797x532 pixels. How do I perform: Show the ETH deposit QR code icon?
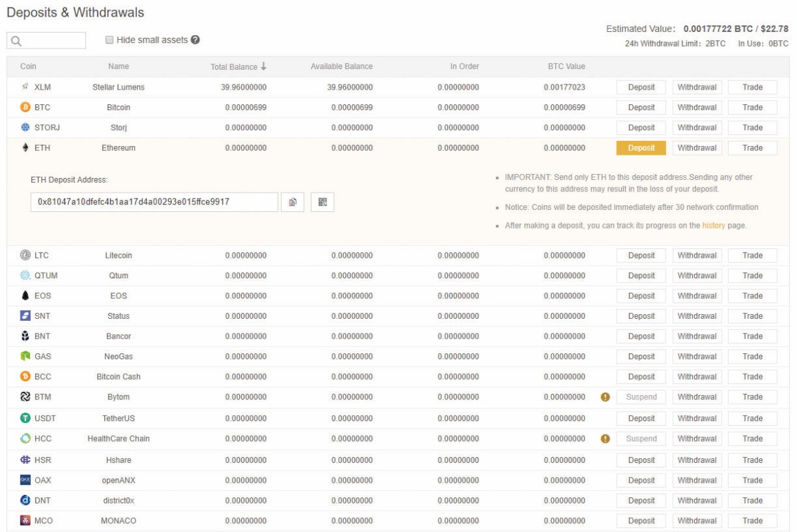pyautogui.click(x=323, y=202)
